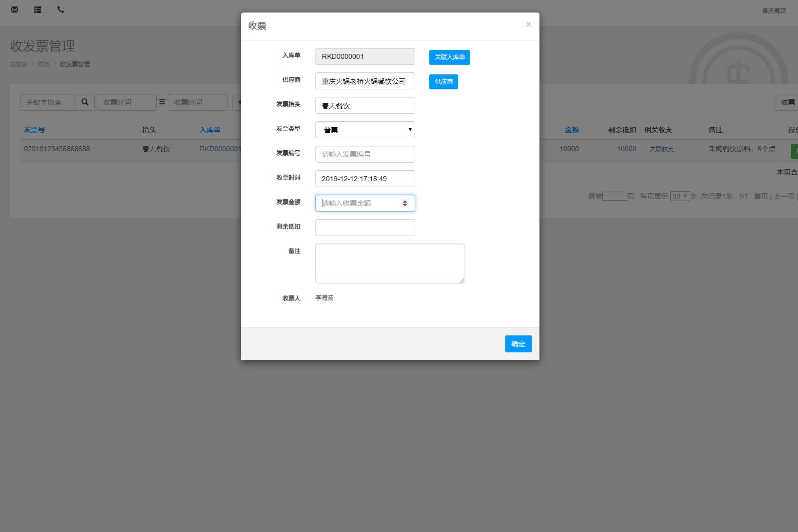Sort by 发票号 column header
798x532 pixels.
(x=34, y=130)
